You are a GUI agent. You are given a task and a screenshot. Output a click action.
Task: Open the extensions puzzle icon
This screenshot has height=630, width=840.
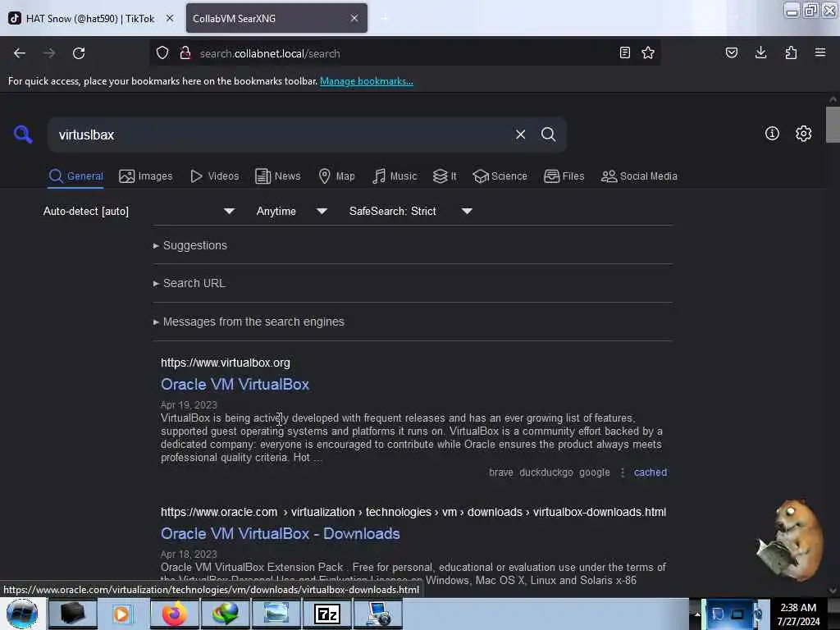pos(791,52)
